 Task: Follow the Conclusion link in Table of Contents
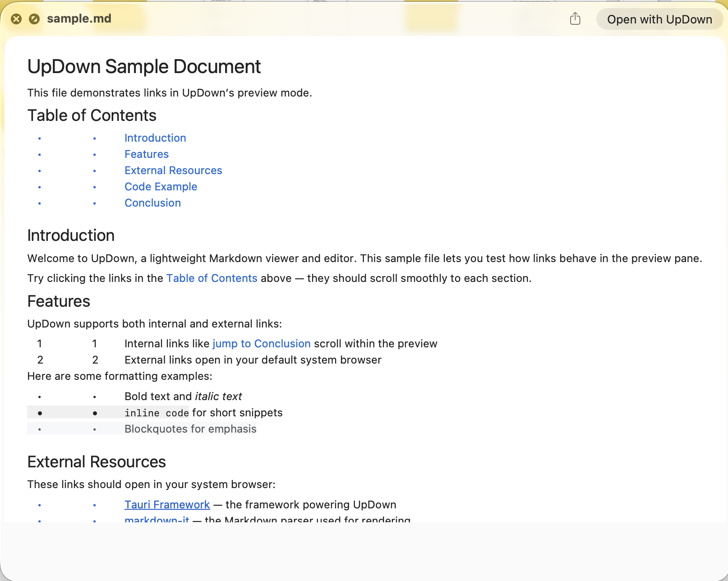(x=152, y=203)
